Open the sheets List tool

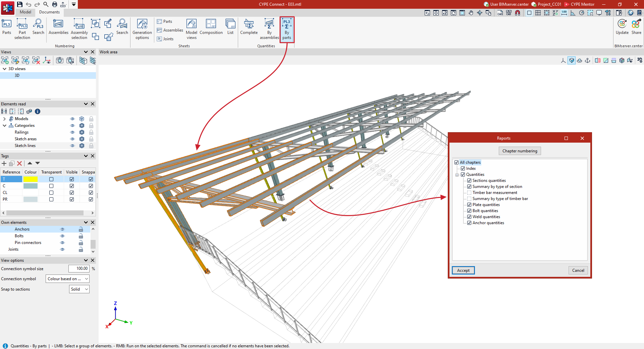click(x=230, y=27)
